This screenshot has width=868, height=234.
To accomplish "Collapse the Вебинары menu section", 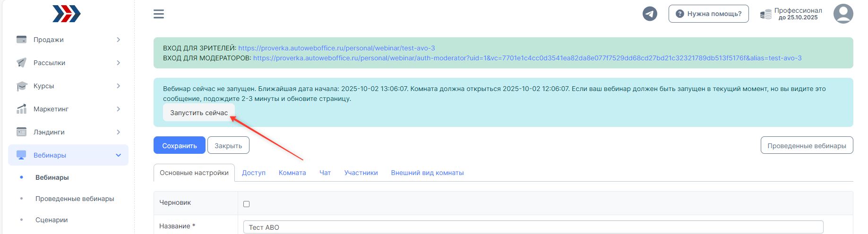I will pos(118,155).
